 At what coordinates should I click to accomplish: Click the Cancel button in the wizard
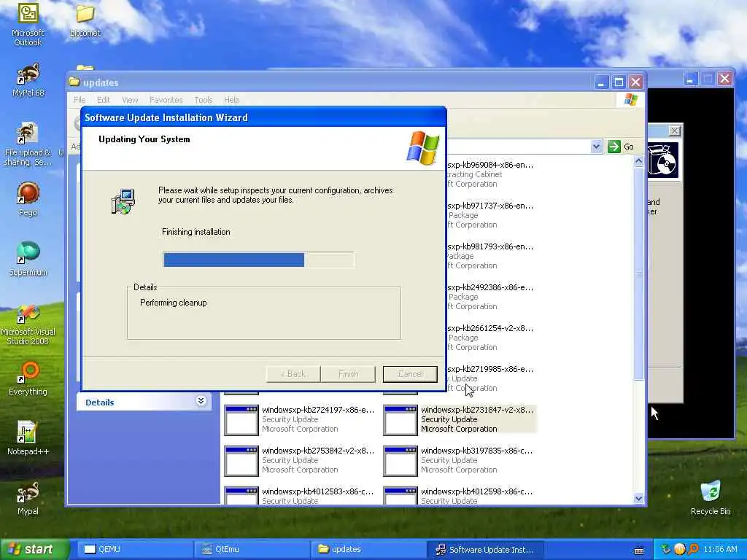coord(410,374)
